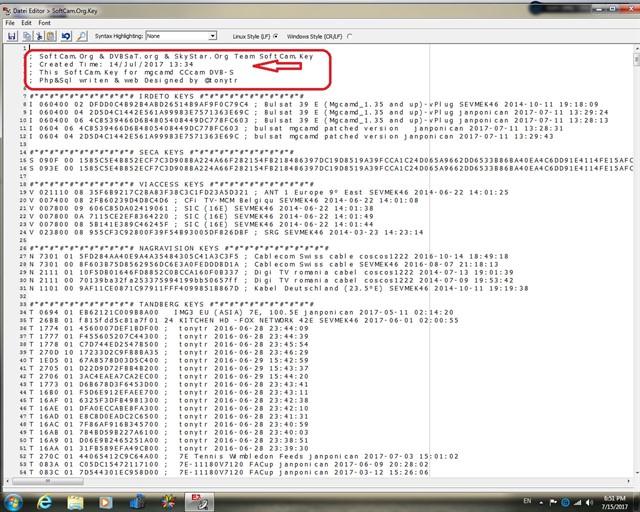
Task: Click the 'bulsat mgcamd patched version' line with 0604 06
Action: [x=296, y=128]
